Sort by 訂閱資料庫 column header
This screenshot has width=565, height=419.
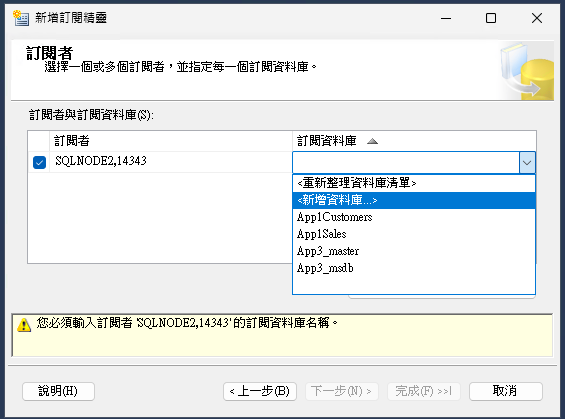click(414, 141)
